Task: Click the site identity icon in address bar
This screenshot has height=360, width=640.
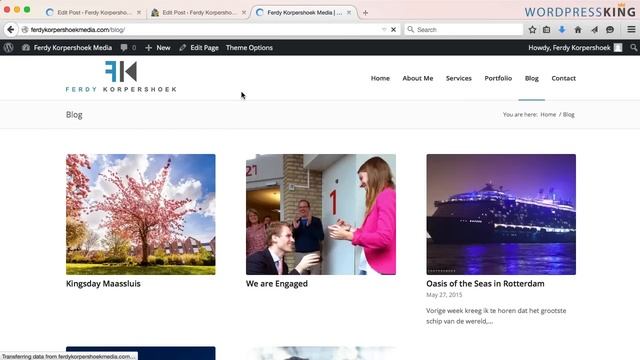Action: [x=25, y=29]
